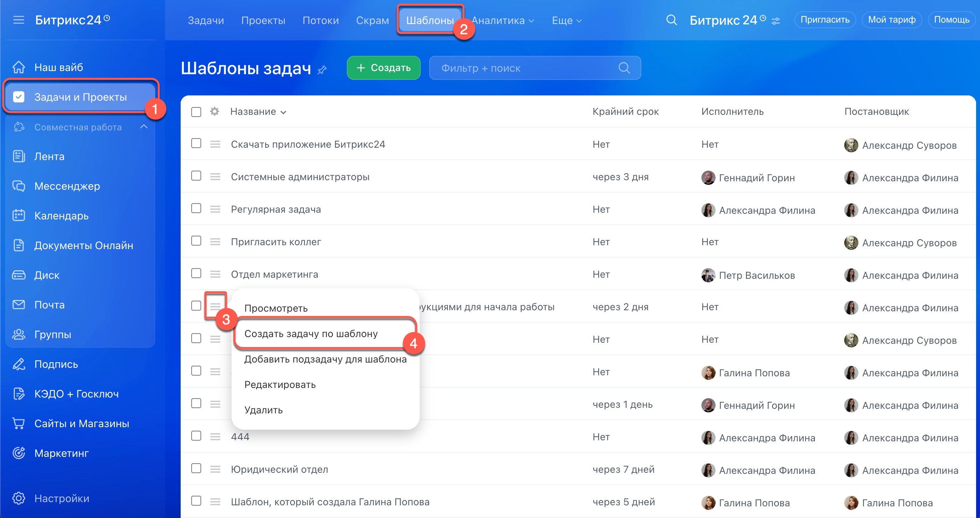Open the hamburger main menu icon
980x518 pixels.
[x=18, y=20]
